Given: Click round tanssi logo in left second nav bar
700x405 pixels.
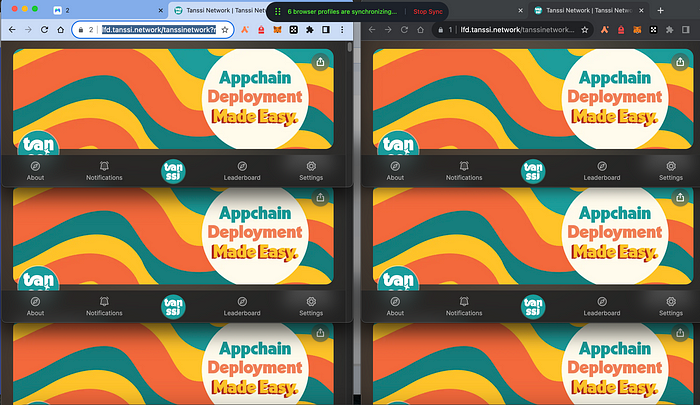Looking at the screenshot, I should (173, 307).
